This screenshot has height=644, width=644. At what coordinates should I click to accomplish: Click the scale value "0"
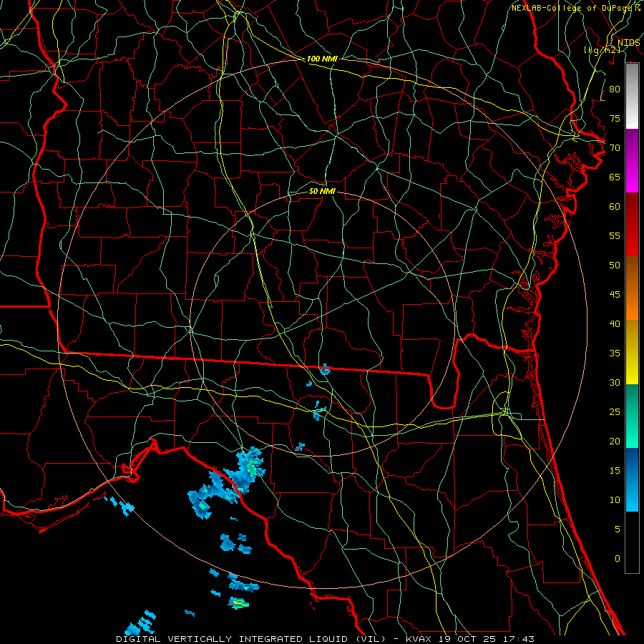[618, 559]
